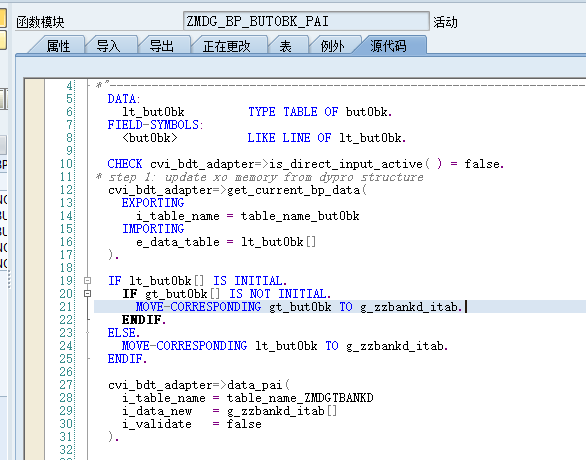The image size is (586, 460).
Task: Click the breakpoint margin beside line 21
Action: coord(34,307)
